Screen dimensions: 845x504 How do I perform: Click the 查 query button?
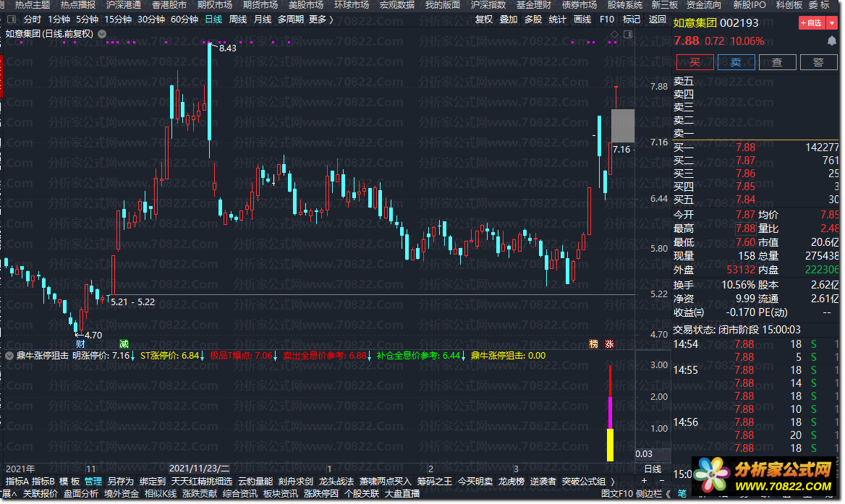[777, 62]
